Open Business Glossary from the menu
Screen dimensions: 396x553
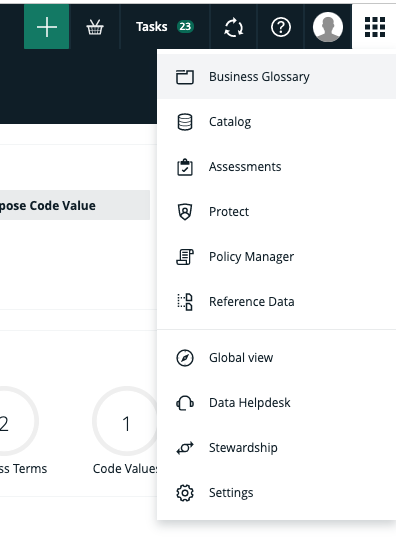coord(276,77)
